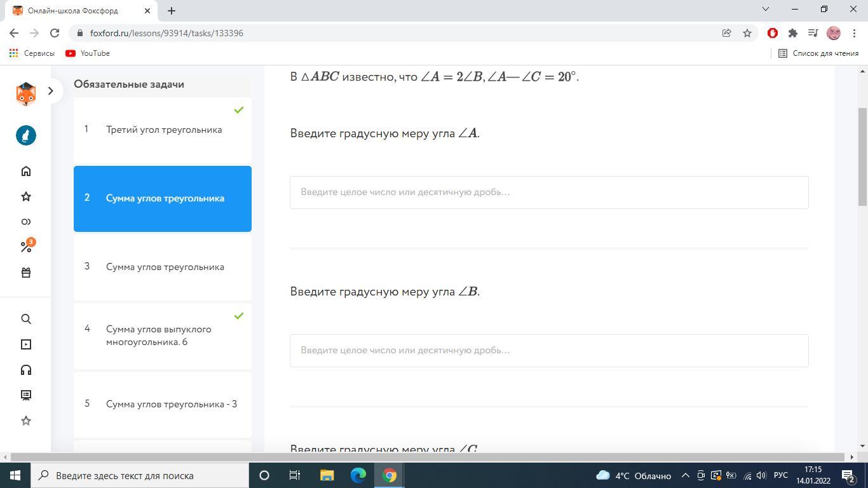This screenshot has height=488, width=868.
Task: Click the horizontal scrollbar thumb
Action: (x=428, y=457)
